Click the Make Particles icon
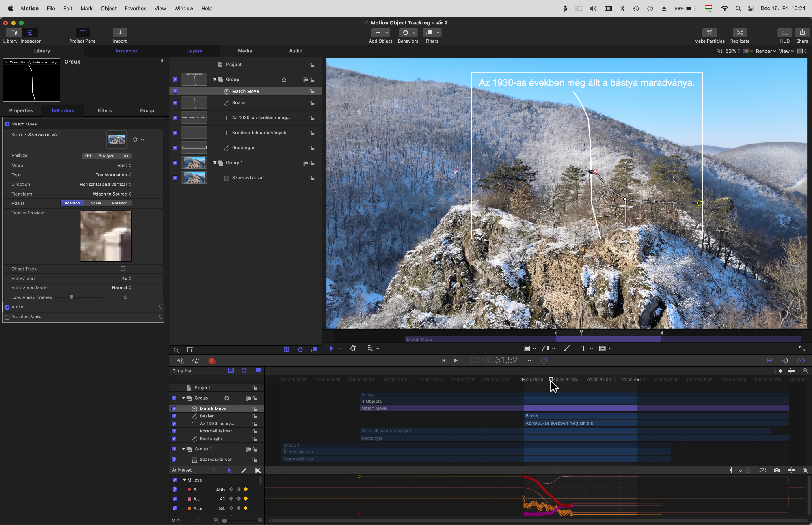Viewport: 812px width, 525px height. 709,33
